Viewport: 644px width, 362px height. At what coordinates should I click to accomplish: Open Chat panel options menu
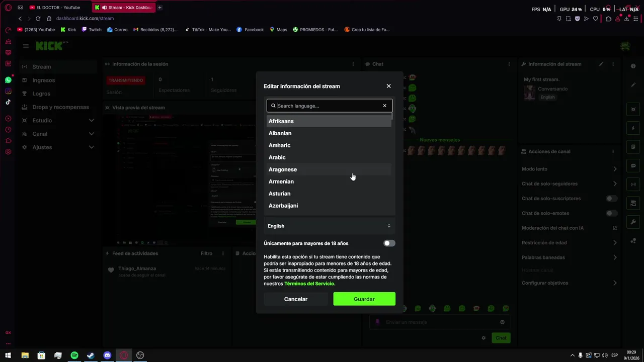tap(509, 64)
